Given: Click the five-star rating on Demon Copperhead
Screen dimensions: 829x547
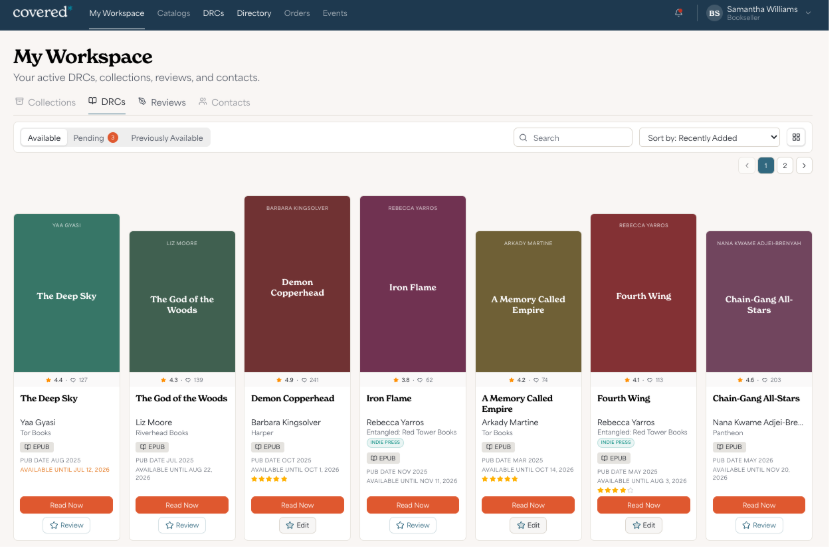Looking at the screenshot, I should coord(269,479).
